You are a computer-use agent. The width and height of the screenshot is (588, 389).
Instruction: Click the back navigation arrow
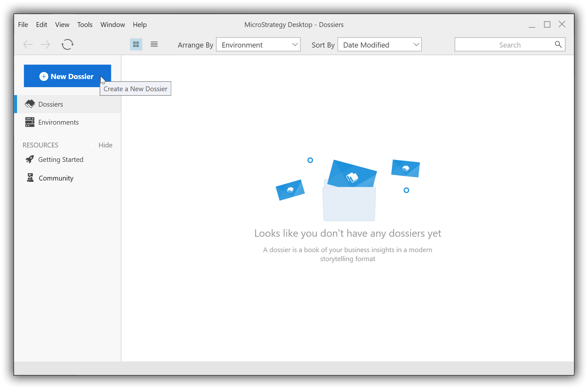pyautogui.click(x=28, y=44)
